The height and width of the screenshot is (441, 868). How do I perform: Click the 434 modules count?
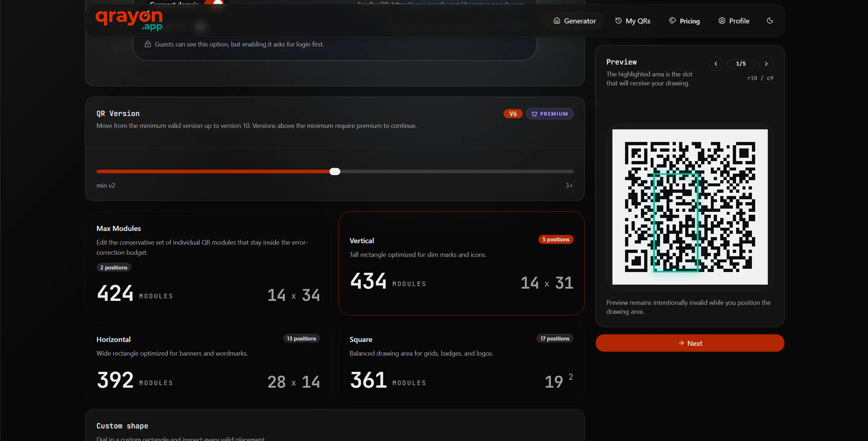click(x=368, y=281)
